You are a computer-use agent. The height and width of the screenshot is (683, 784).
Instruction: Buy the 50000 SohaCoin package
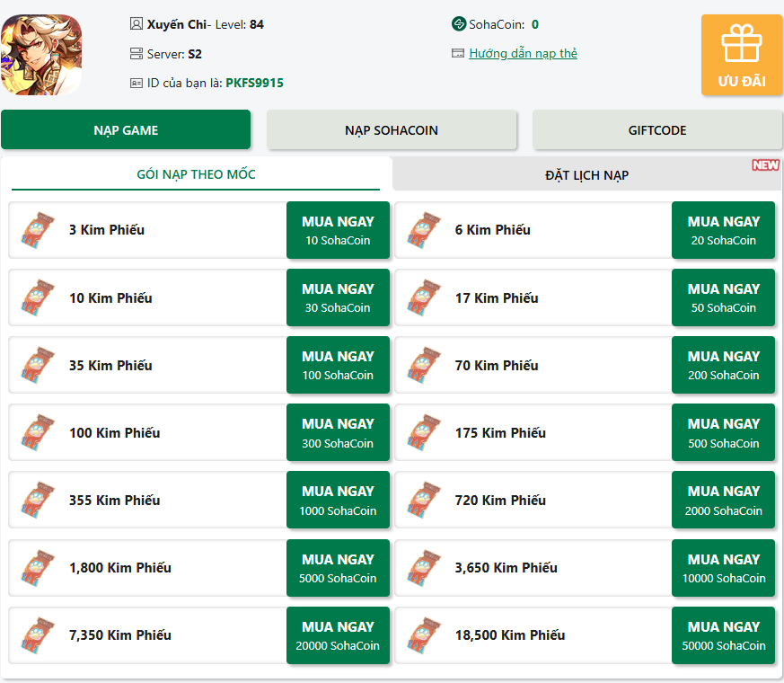pos(723,635)
